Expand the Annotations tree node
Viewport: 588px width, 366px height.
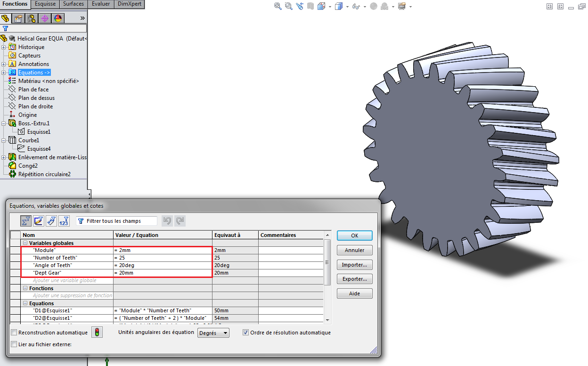(x=4, y=64)
